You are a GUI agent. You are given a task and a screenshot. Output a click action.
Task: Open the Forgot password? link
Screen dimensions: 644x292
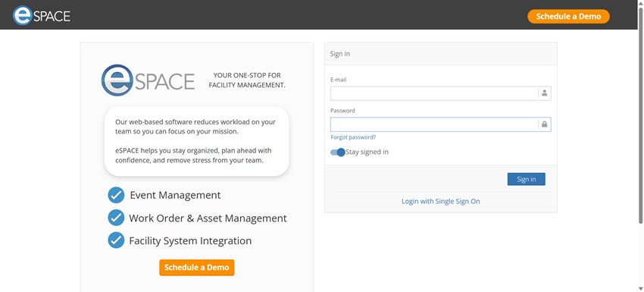point(353,137)
